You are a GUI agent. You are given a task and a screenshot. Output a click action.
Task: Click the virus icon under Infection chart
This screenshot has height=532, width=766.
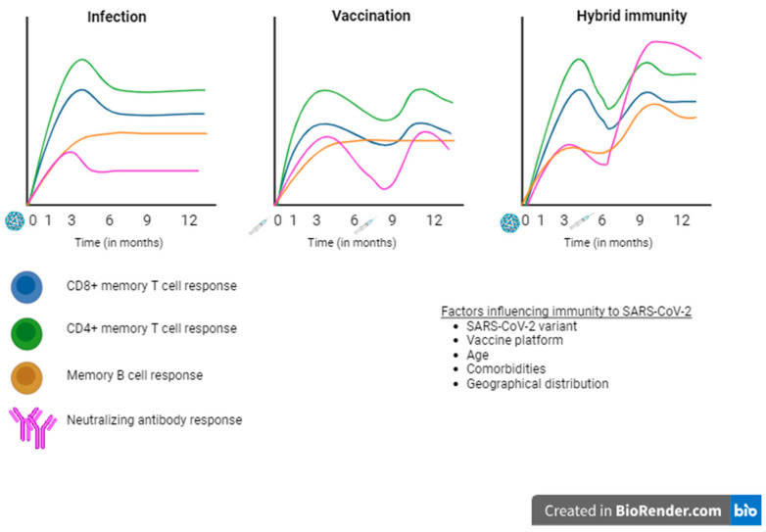coord(15,221)
